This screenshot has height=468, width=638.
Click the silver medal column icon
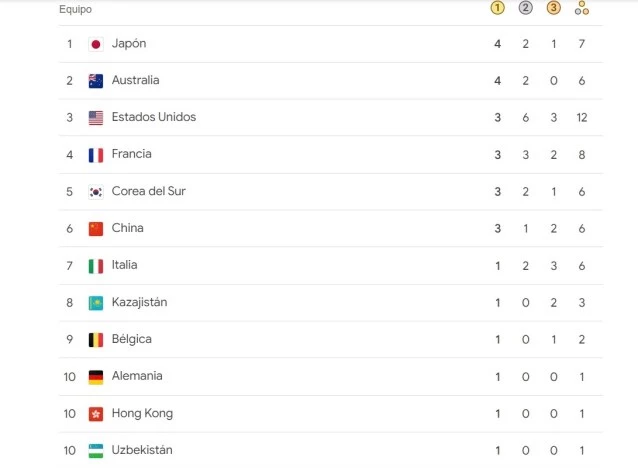pyautogui.click(x=525, y=8)
